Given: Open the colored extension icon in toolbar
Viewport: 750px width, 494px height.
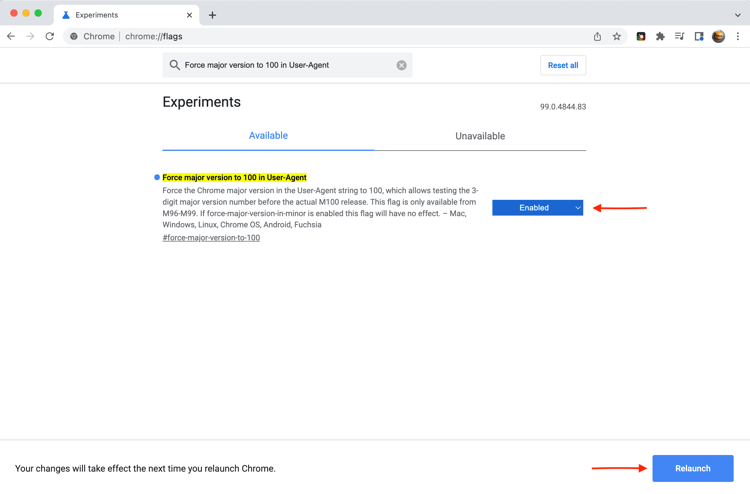Looking at the screenshot, I should pyautogui.click(x=641, y=36).
